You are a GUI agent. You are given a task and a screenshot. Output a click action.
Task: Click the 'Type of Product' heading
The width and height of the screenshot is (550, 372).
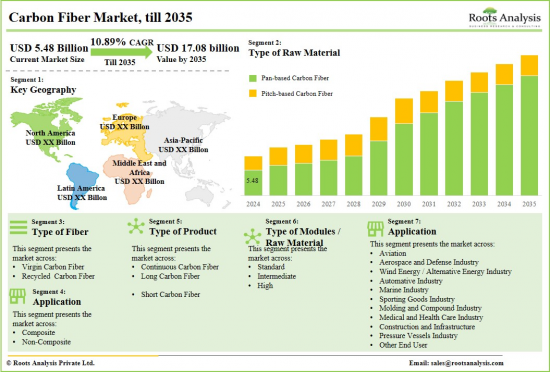183,231
